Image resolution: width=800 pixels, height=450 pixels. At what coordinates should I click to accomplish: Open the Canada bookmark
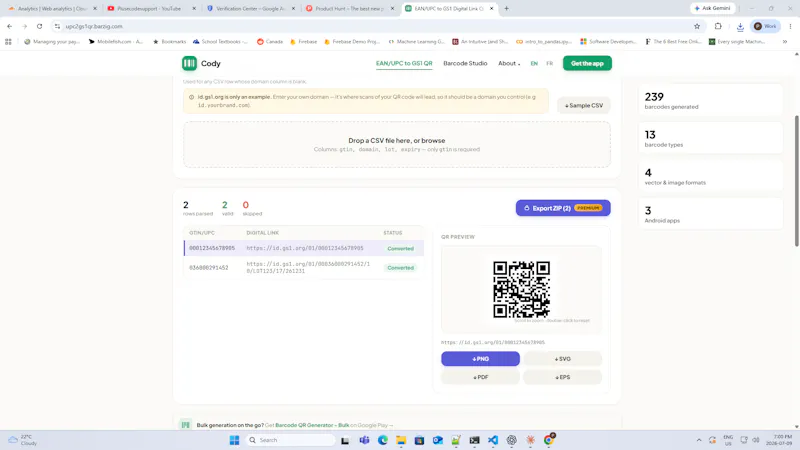269,42
